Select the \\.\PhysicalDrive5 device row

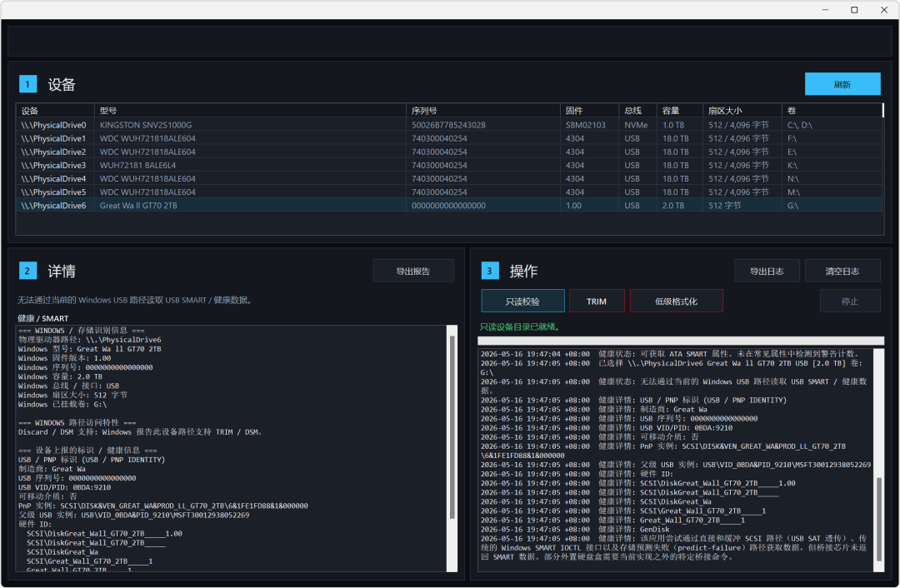point(449,192)
